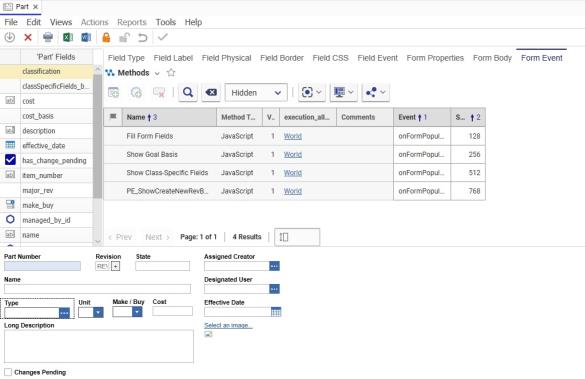
Task: Export to Excel icon
Action: point(68,37)
